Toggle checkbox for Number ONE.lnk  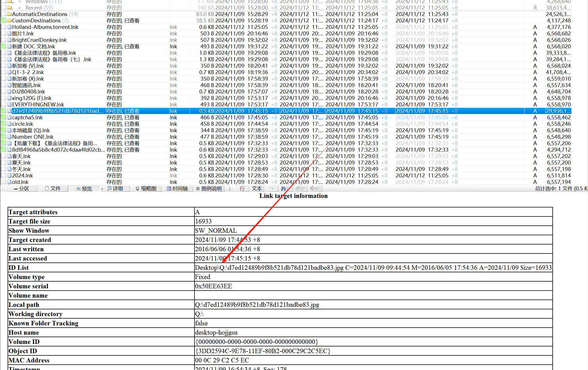click(x=4, y=137)
